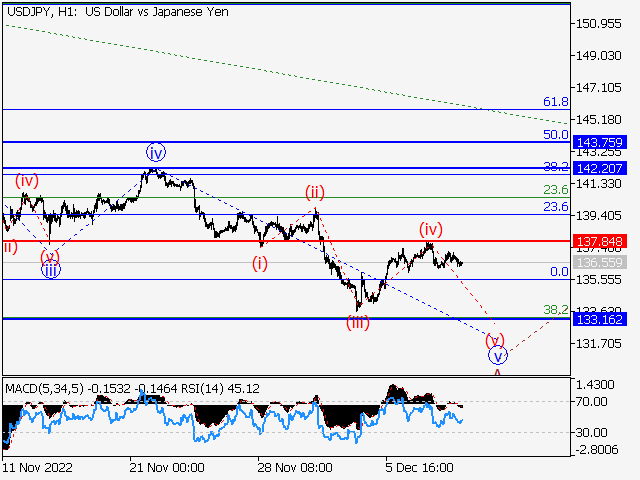Screen dimensions: 640x480
Task: Click the blue circled iv wave marker
Action: tap(156, 153)
